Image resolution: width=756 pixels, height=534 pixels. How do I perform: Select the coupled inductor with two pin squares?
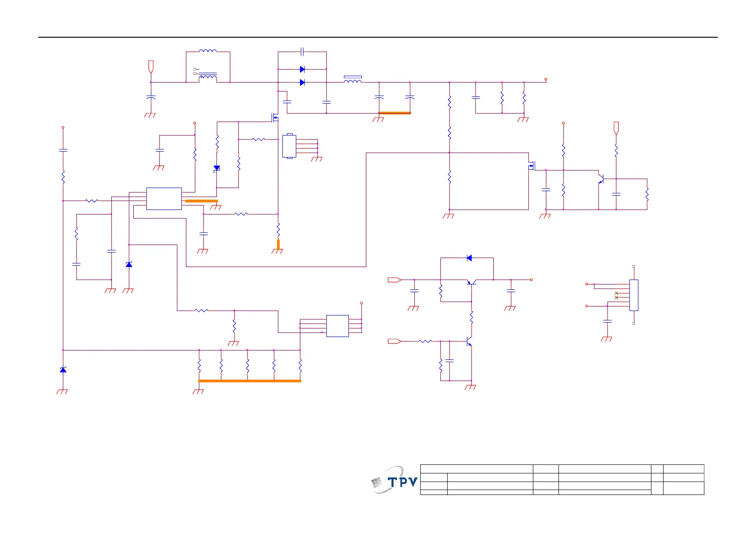(x=208, y=76)
